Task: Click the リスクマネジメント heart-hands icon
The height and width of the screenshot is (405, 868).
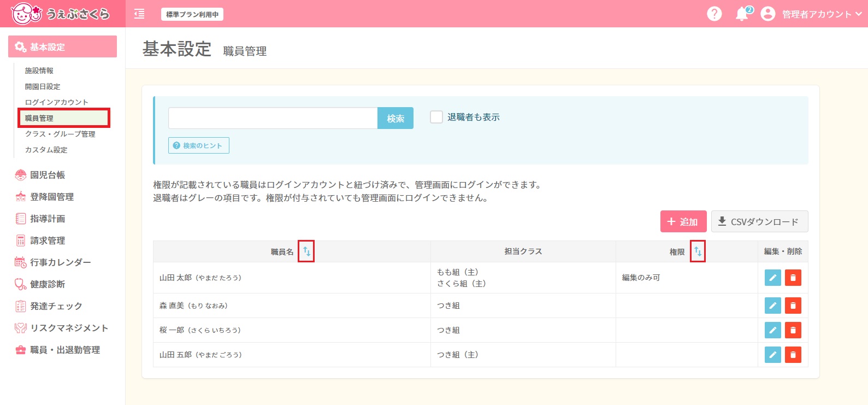Action: (x=20, y=328)
